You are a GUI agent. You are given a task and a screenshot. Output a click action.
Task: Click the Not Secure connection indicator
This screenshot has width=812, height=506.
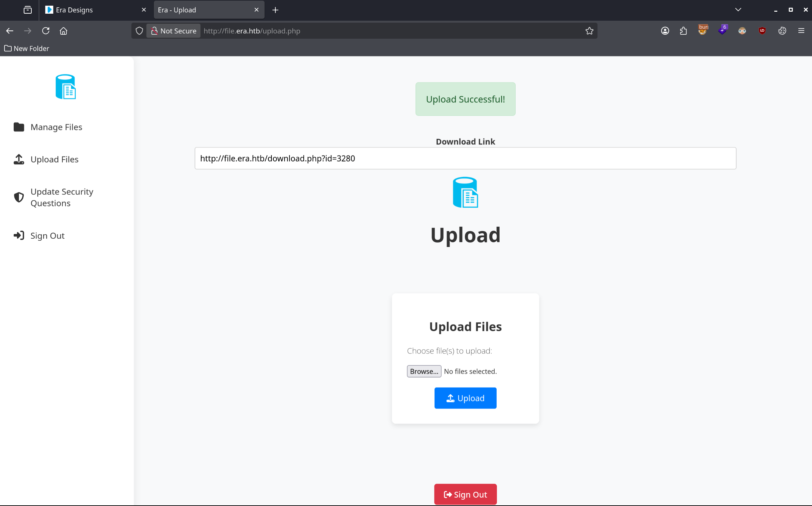(x=174, y=31)
